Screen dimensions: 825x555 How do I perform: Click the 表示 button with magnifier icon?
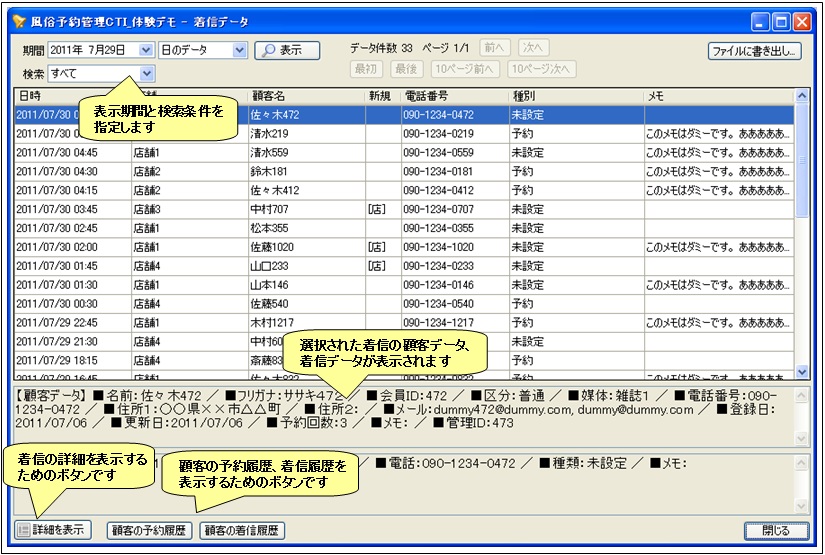coord(287,50)
